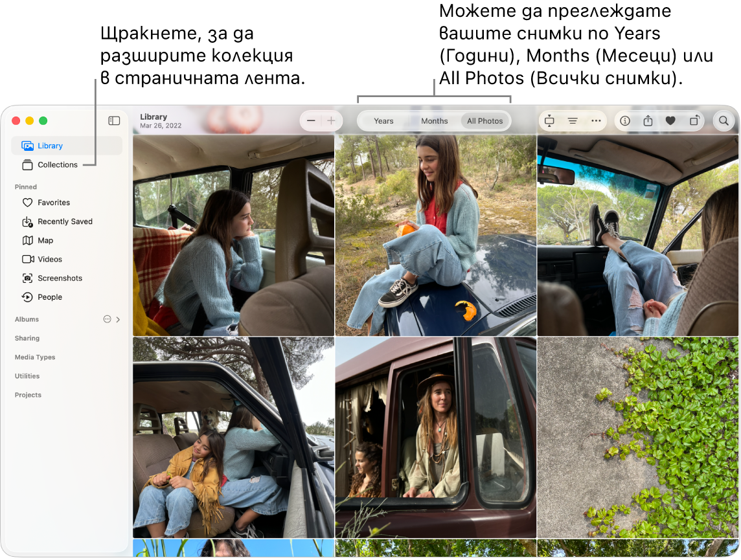Click the Rotate icon
Screen dimensions: 741x560
pyautogui.click(x=694, y=121)
